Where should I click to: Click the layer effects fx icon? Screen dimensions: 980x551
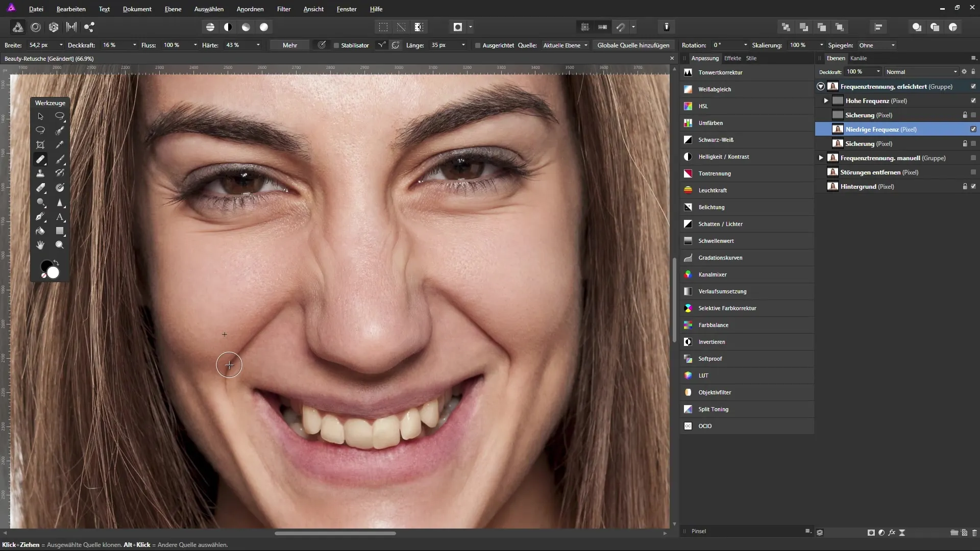[x=892, y=533]
